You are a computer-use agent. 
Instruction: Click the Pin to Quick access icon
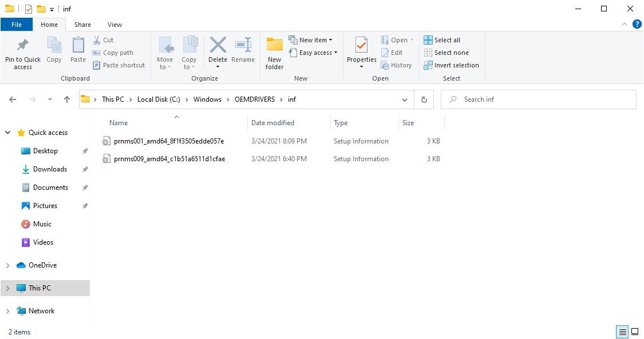pos(23,46)
